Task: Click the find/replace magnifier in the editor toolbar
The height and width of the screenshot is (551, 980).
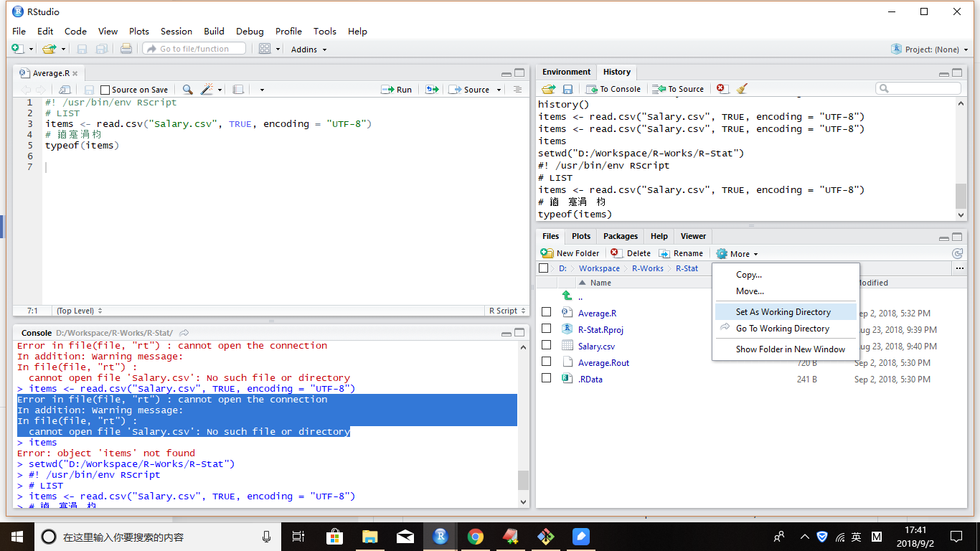Action: click(187, 90)
